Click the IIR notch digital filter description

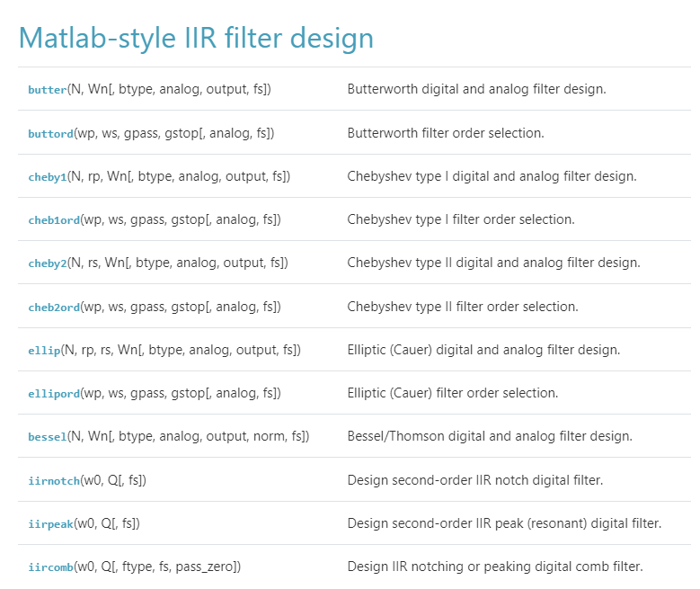(475, 480)
